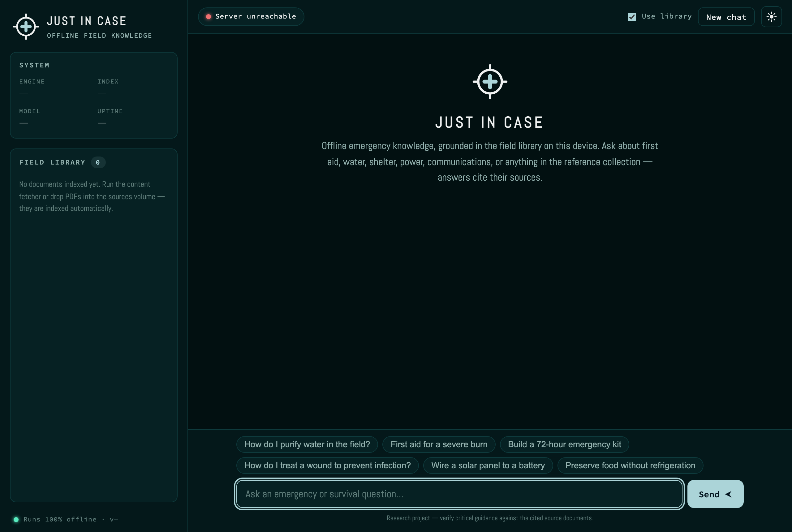Screen dimensions: 792x532
Task: Click the Just In Case crosshair logo in sidebar
Action: click(x=26, y=27)
